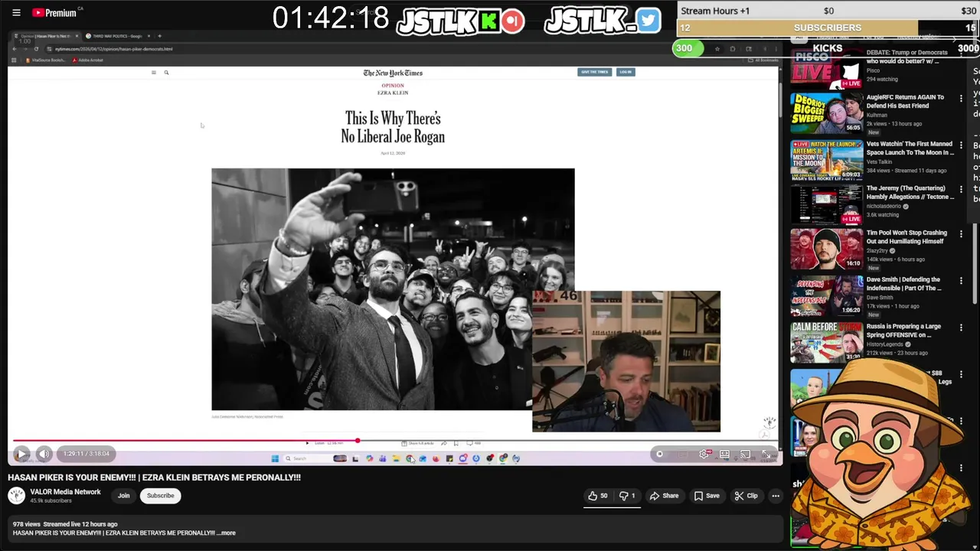
Task: Open The Jeremy (The Quartering) live stream
Action: coord(826,204)
